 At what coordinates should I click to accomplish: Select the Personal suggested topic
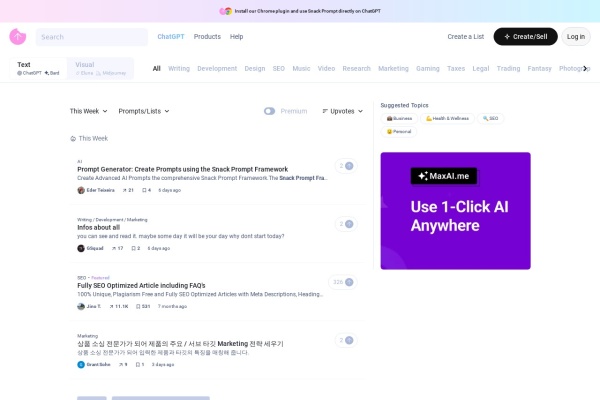(x=399, y=132)
